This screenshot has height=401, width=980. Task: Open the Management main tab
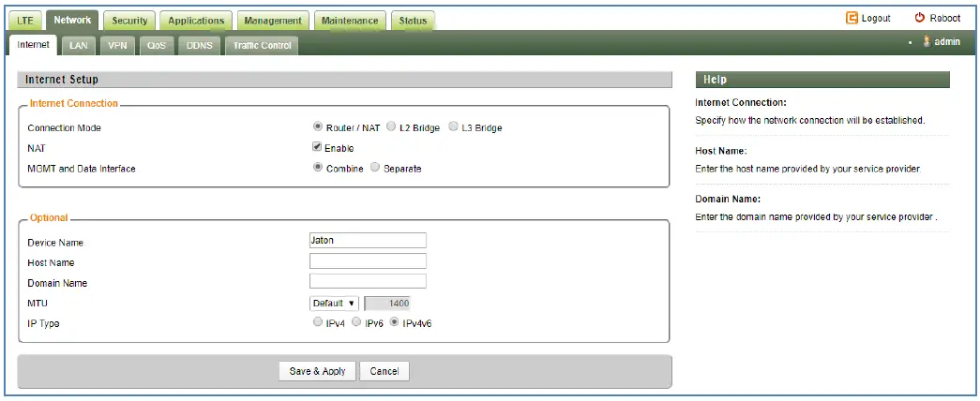273,21
